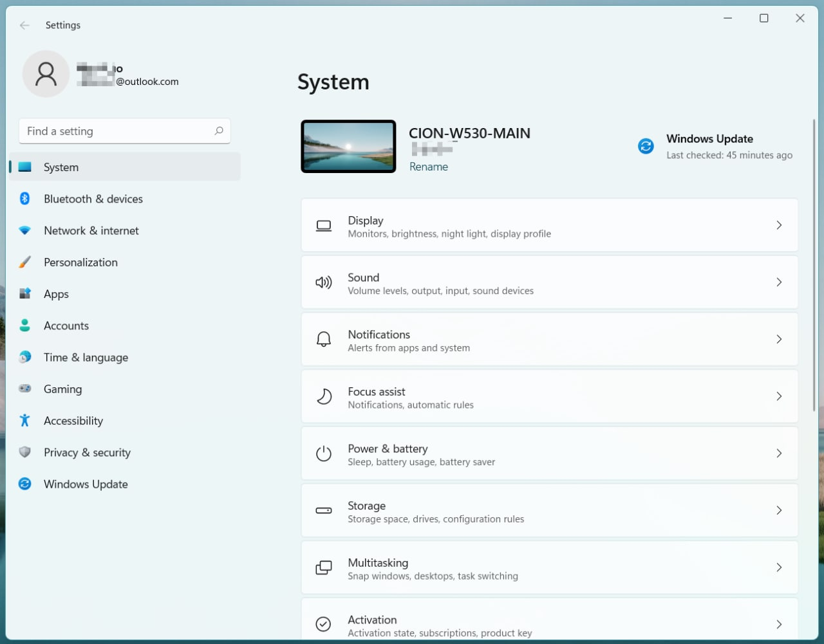Open the Multitasking row chevron
Image resolution: width=824 pixels, height=644 pixels.
(779, 567)
